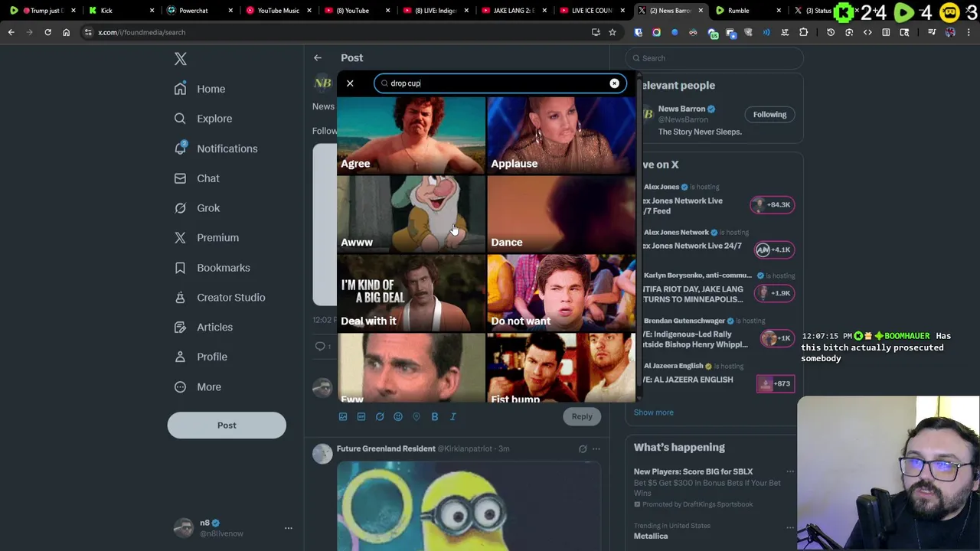Click the location icon in reply toolbar

pos(416,416)
